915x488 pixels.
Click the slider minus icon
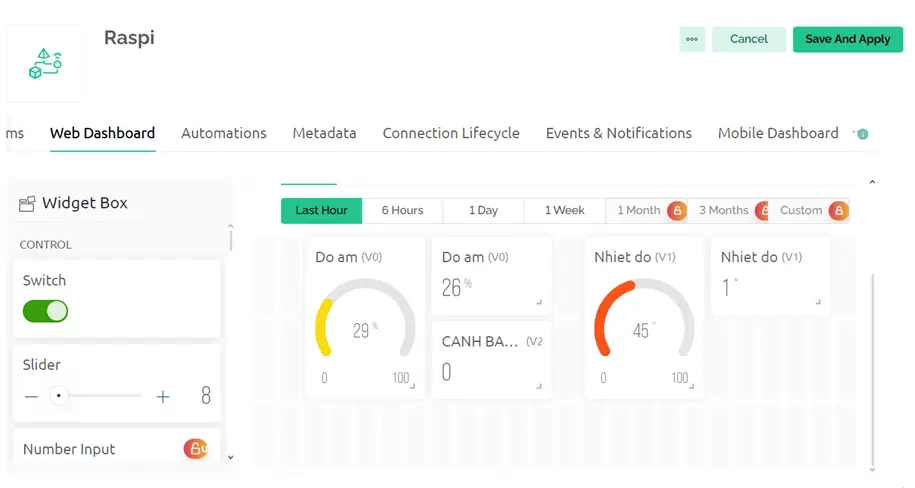(31, 396)
